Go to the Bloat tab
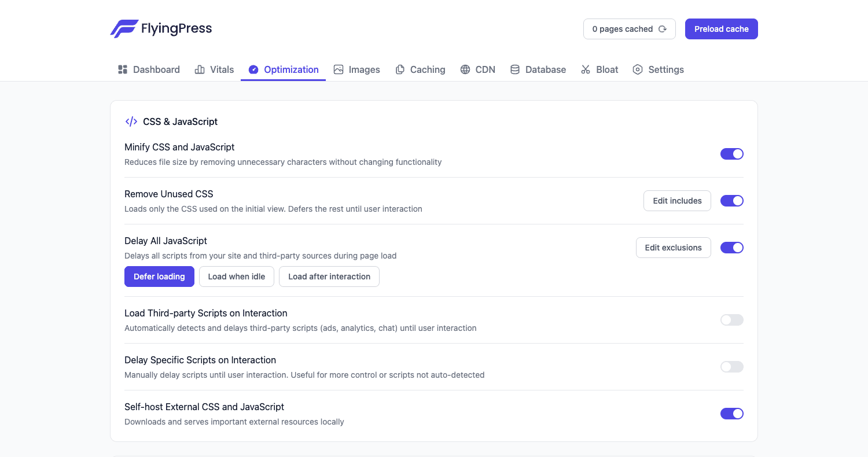Image resolution: width=868 pixels, height=457 pixels. (x=599, y=69)
